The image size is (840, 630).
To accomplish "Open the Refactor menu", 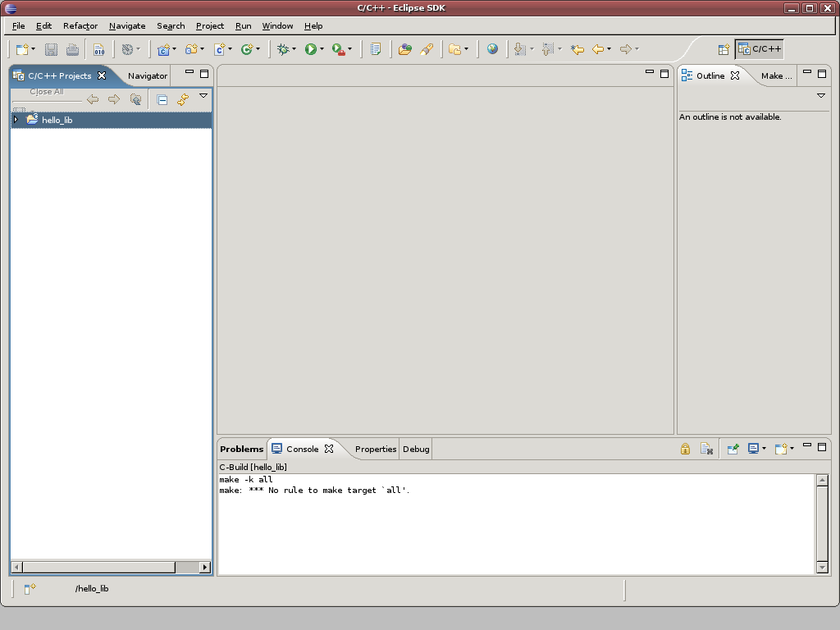I will click(80, 25).
